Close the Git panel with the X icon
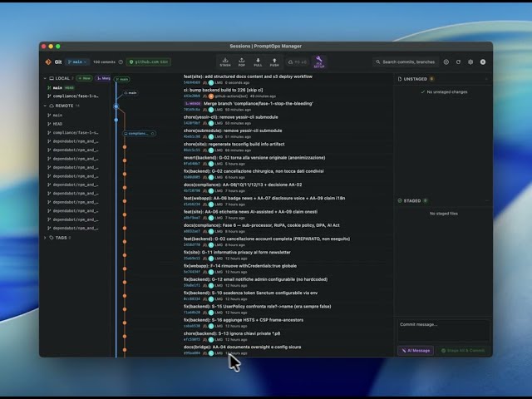Screen dimensions: 532x399 tap(483, 62)
